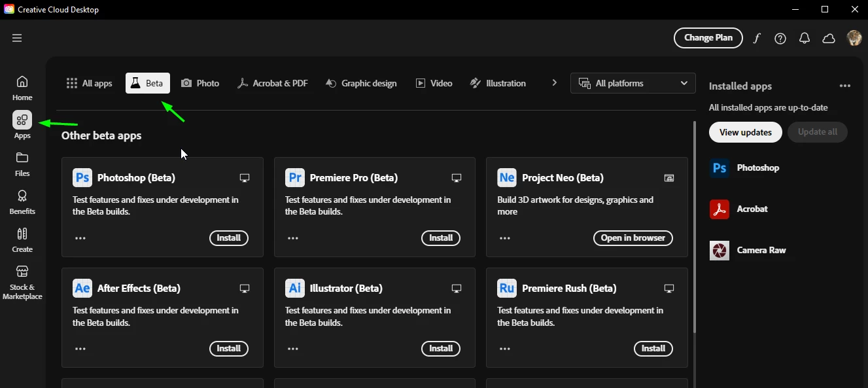This screenshot has width=868, height=388.
Task: Click the Change Plan button
Action: tap(708, 38)
